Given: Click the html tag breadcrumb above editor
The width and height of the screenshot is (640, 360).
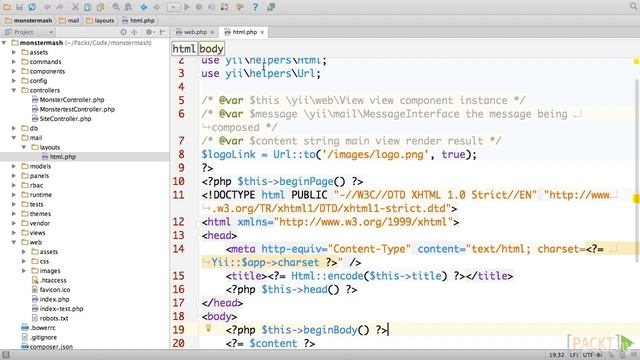Looking at the screenshot, I should (184, 49).
